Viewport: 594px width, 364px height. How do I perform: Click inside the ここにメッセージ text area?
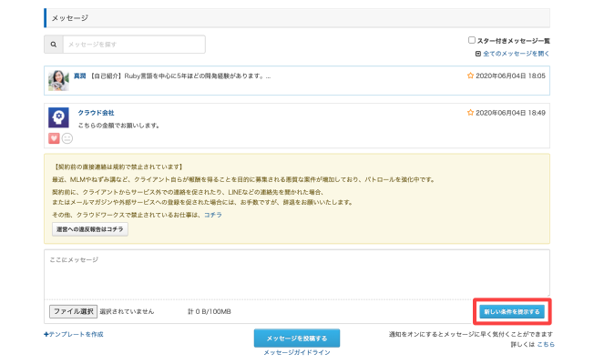pyautogui.click(x=296, y=273)
